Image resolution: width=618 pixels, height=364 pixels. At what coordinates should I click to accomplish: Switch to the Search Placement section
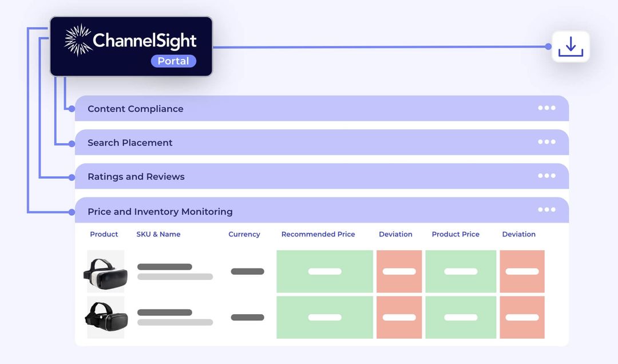(x=130, y=142)
